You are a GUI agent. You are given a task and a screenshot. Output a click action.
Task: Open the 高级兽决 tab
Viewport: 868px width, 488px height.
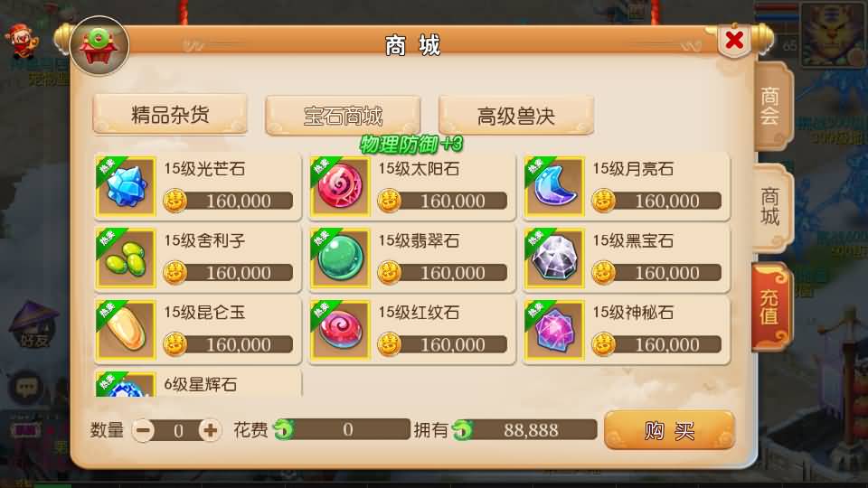click(516, 116)
